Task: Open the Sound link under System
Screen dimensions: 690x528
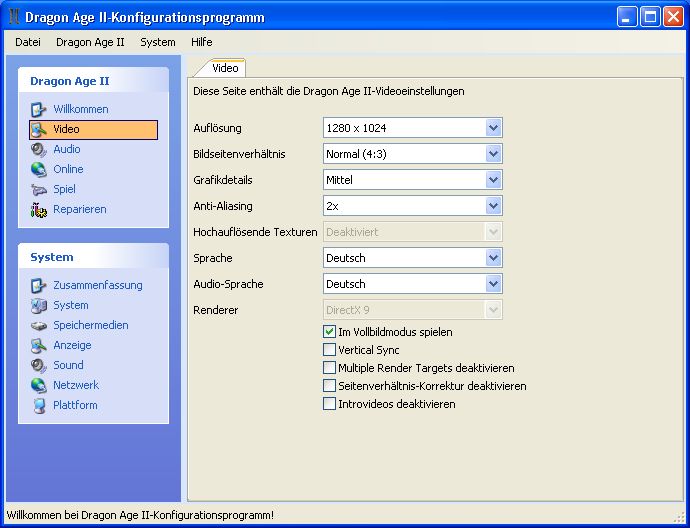Action: 68,365
